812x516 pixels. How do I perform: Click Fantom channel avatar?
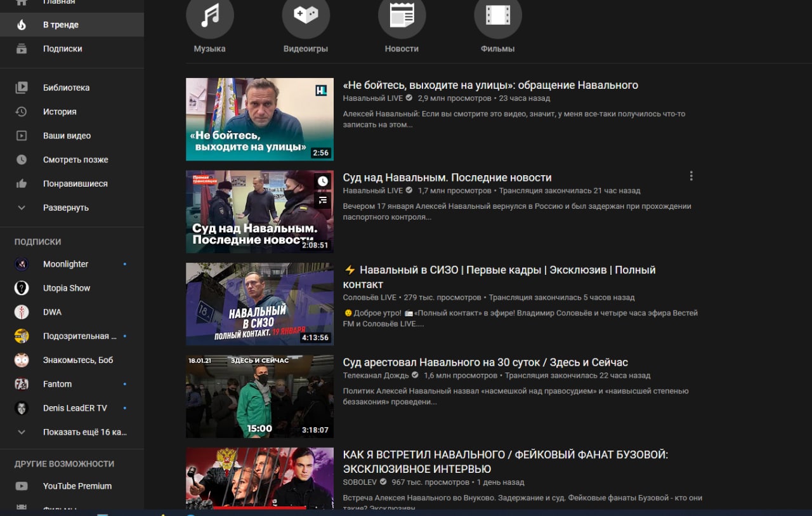point(22,385)
